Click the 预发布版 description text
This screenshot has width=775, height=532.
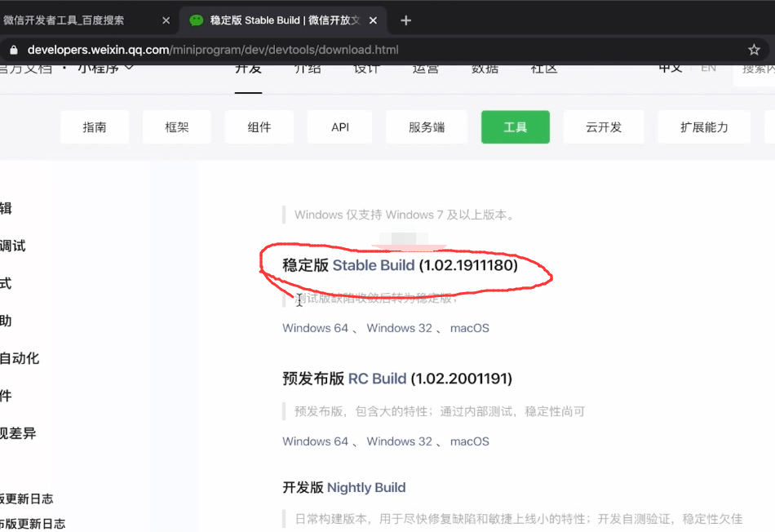click(440, 411)
